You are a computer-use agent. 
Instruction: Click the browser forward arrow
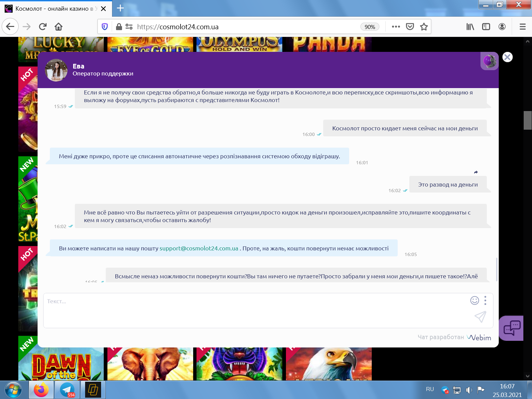point(27,27)
